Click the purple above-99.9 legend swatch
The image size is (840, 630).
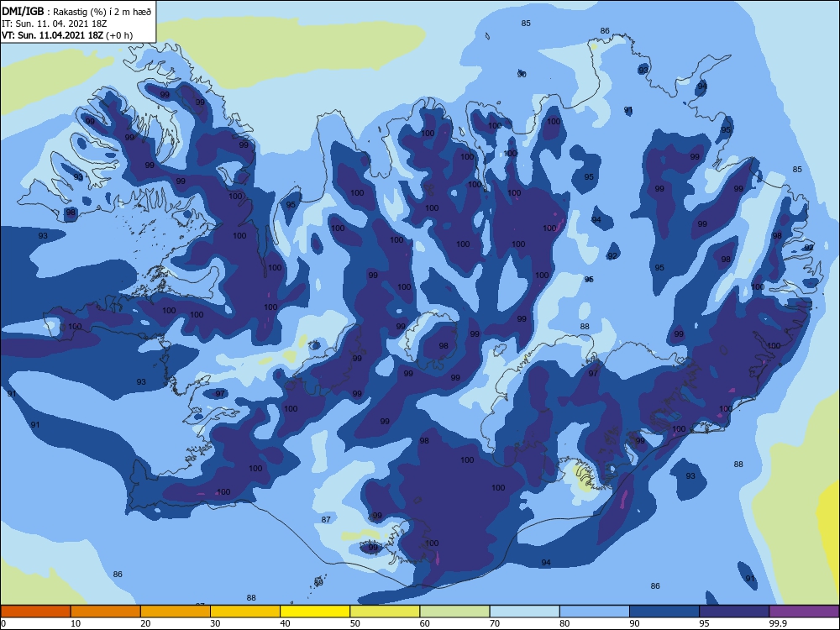pyautogui.click(x=804, y=612)
